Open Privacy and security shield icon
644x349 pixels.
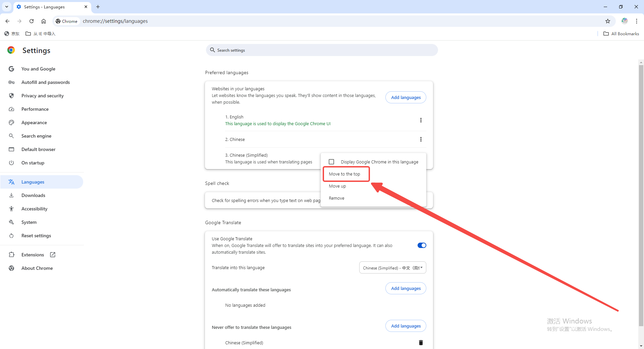[11, 96]
